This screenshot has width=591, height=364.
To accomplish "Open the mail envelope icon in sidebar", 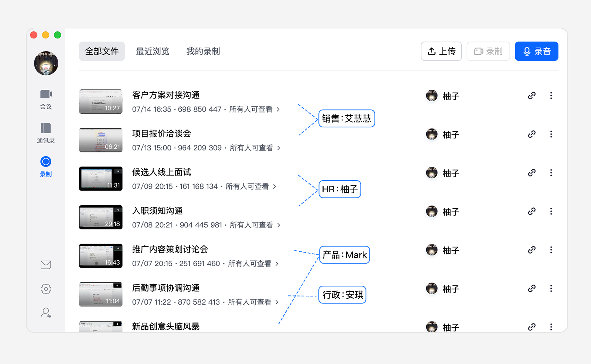I will 46,265.
